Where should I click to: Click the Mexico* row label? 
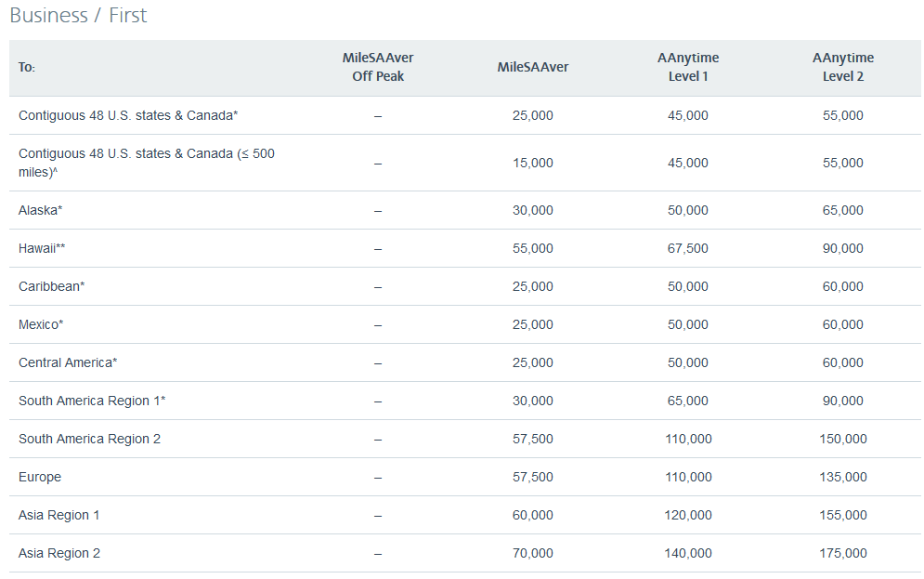(x=41, y=325)
